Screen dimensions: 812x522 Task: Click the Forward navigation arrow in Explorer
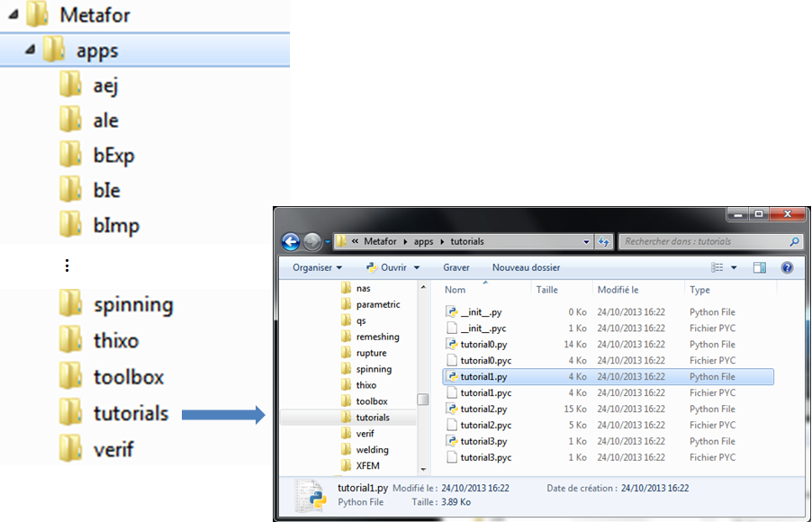pyautogui.click(x=311, y=241)
